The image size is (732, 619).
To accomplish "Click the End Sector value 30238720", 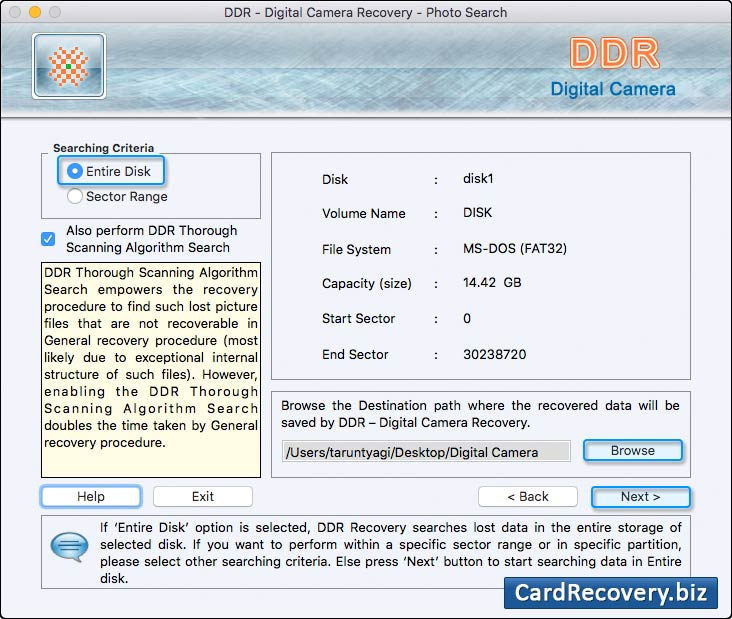I will pyautogui.click(x=494, y=354).
